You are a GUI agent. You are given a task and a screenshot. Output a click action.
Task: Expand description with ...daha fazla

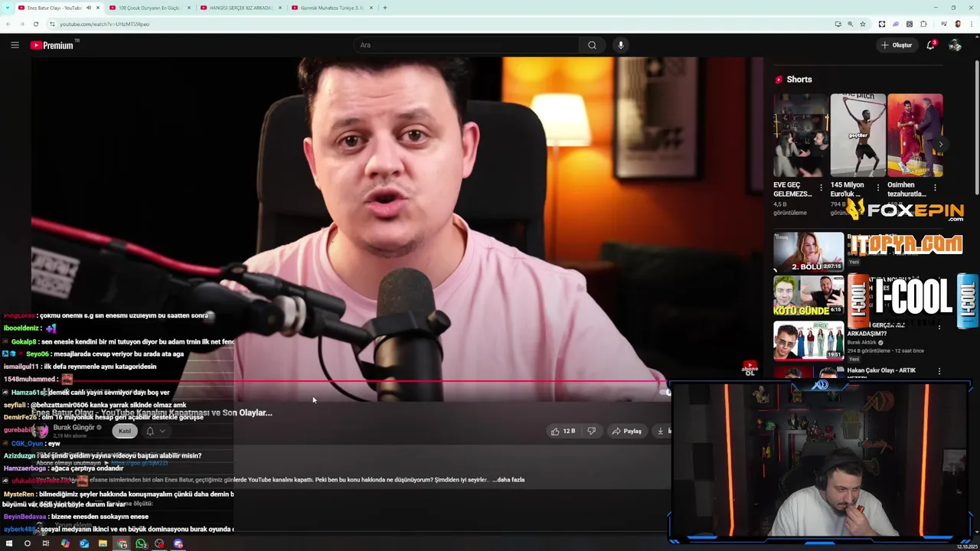[x=508, y=480]
